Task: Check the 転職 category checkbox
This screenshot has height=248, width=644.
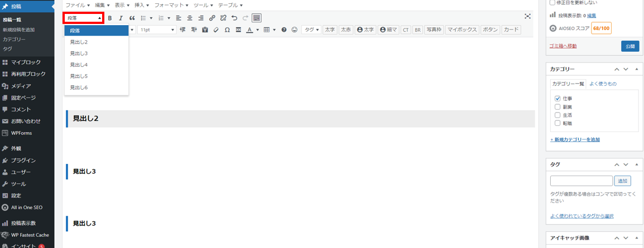Action: (x=558, y=123)
